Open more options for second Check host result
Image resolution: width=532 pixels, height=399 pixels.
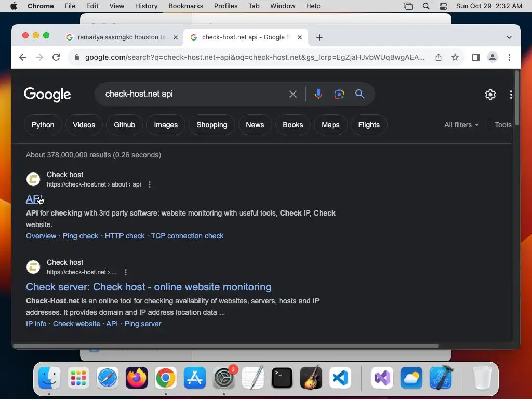point(126,272)
